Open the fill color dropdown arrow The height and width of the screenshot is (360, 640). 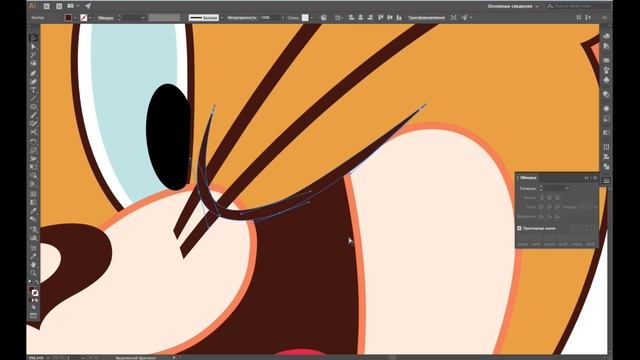(x=75, y=18)
